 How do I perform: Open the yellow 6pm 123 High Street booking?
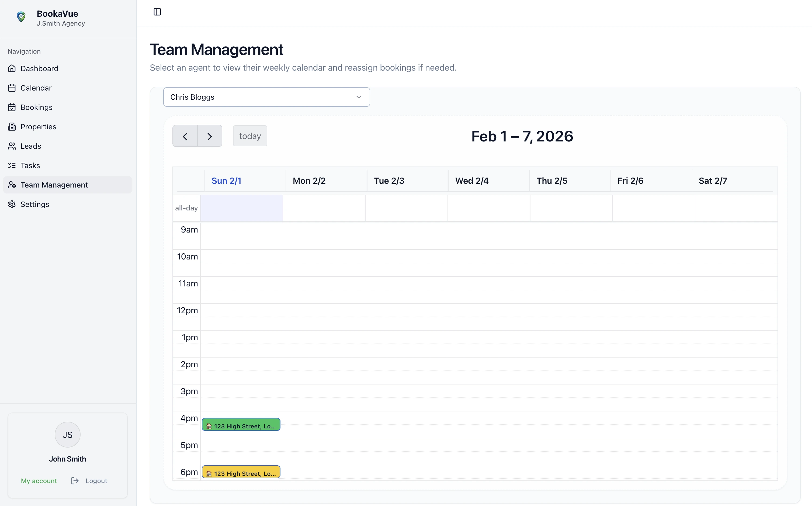[241, 472]
